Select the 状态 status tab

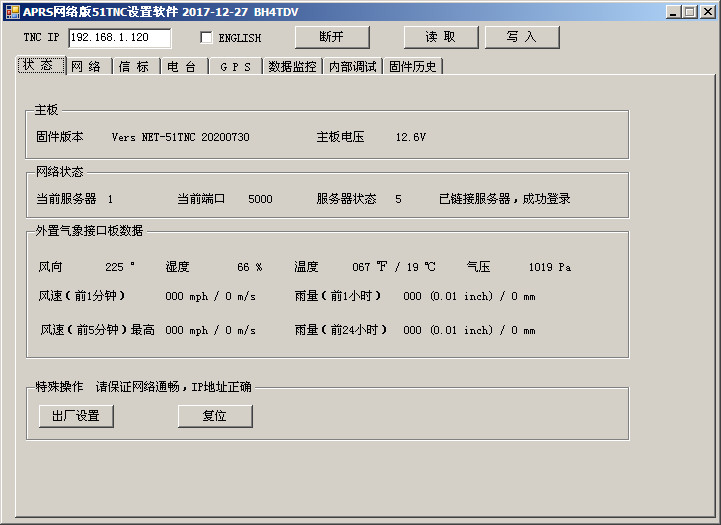pos(41,66)
